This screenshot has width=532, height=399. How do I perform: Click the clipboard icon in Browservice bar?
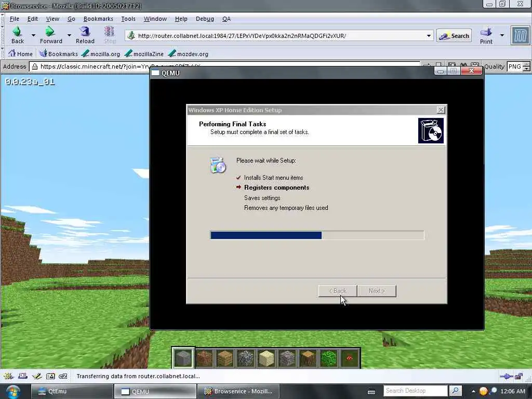tap(475, 65)
